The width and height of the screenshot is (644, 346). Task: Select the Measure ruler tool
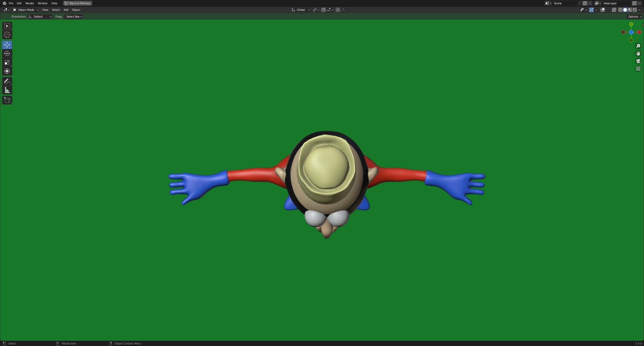coord(7,90)
